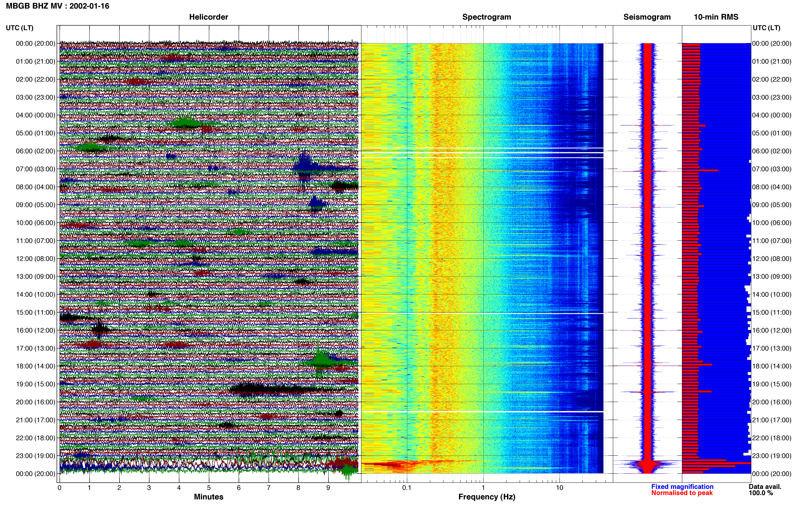The height and width of the screenshot is (508, 812).
Task: Click left time label 23:00 (19:00)
Action: [x=36, y=456]
